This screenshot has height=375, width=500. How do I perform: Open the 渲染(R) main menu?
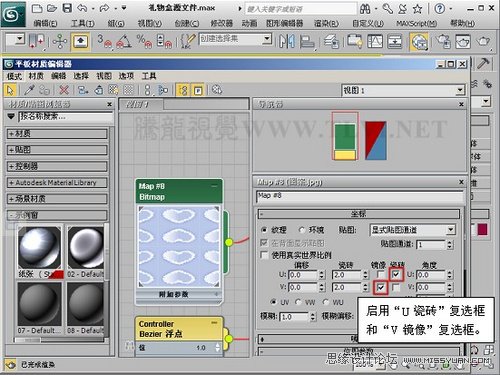[326, 23]
